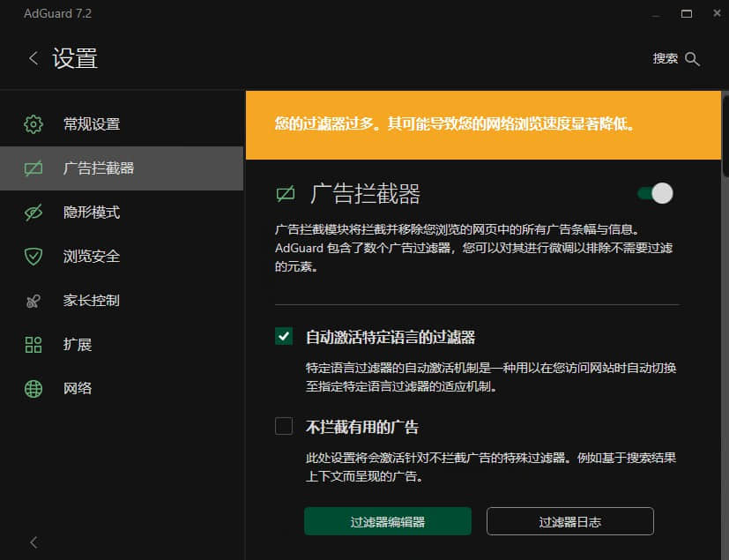This screenshot has height=560, width=729.
Task: Click the AdGuard 7.2 window title
Action: (57, 13)
